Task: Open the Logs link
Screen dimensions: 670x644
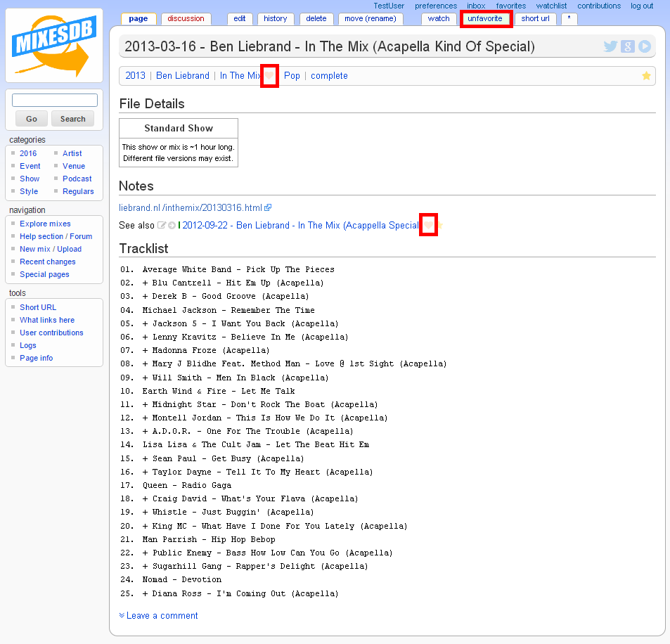Action: coord(28,345)
